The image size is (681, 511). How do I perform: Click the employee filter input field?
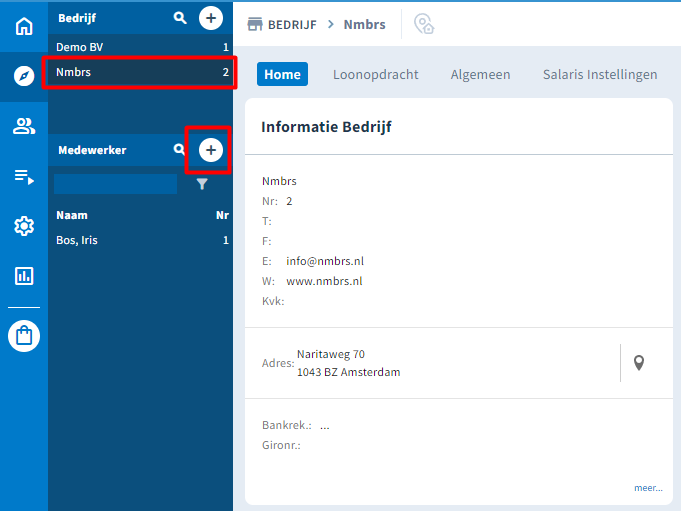[116, 184]
